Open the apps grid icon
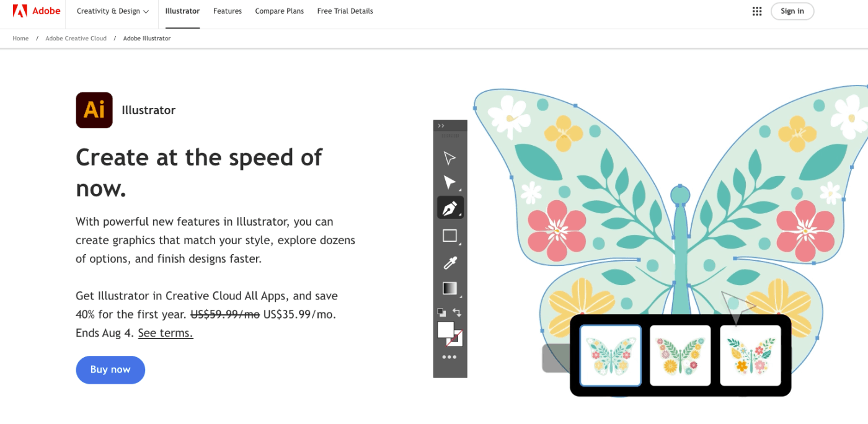Viewport: 868px width, 424px height. (756, 11)
